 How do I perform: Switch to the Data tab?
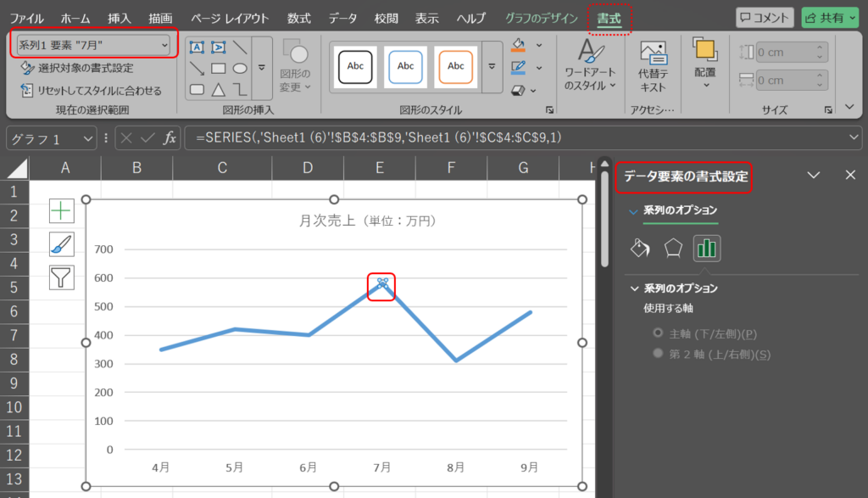tap(342, 19)
